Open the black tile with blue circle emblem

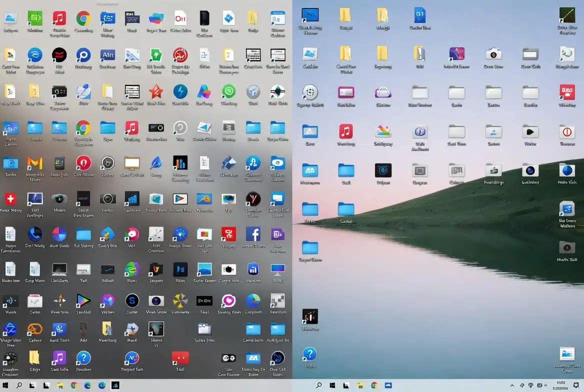383,170
